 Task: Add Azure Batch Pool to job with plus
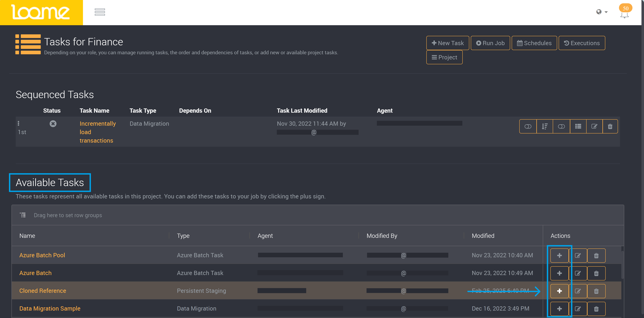560,255
